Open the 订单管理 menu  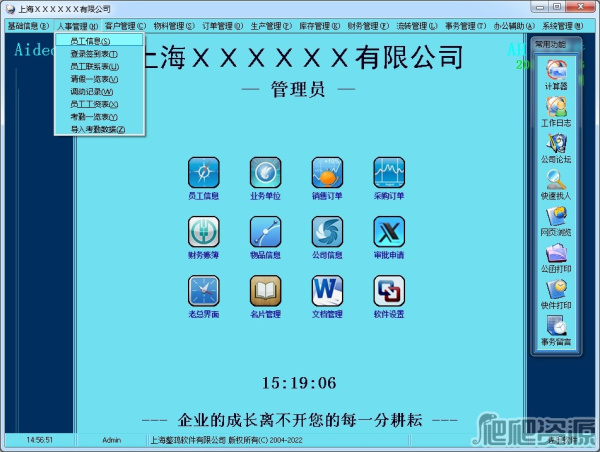[222, 26]
